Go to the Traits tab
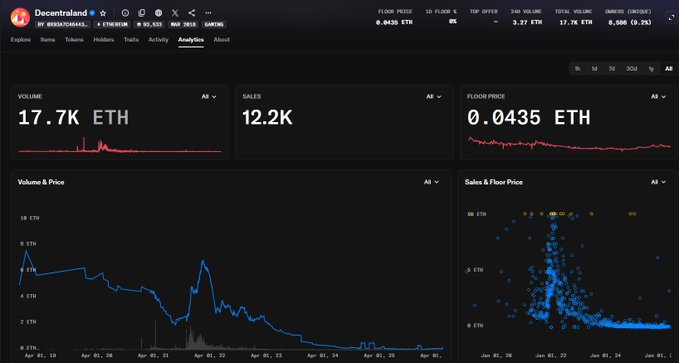 (131, 39)
